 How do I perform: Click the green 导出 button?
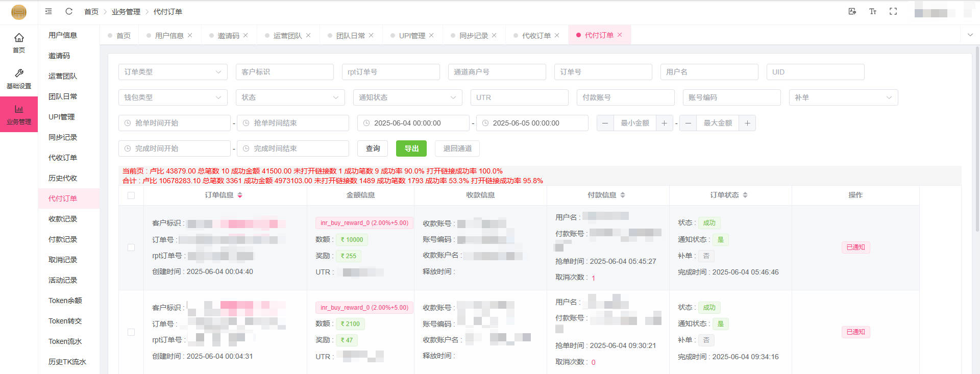tap(411, 148)
